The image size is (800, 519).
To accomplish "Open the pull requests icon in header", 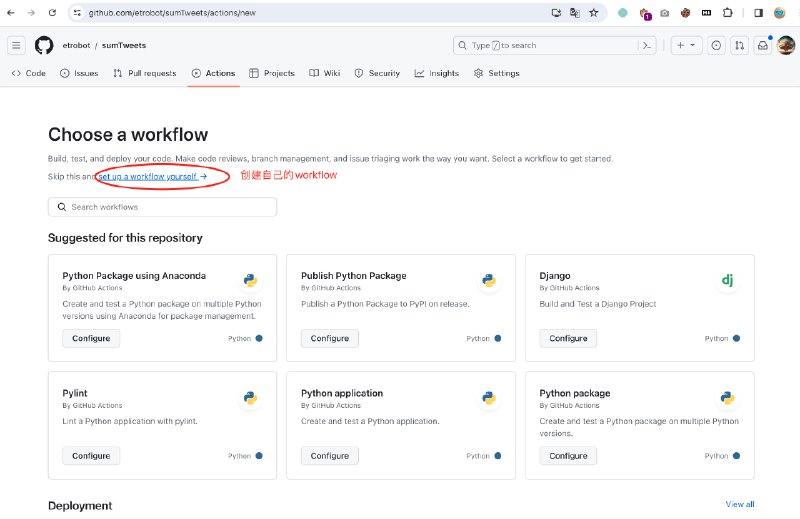I will pyautogui.click(x=739, y=45).
